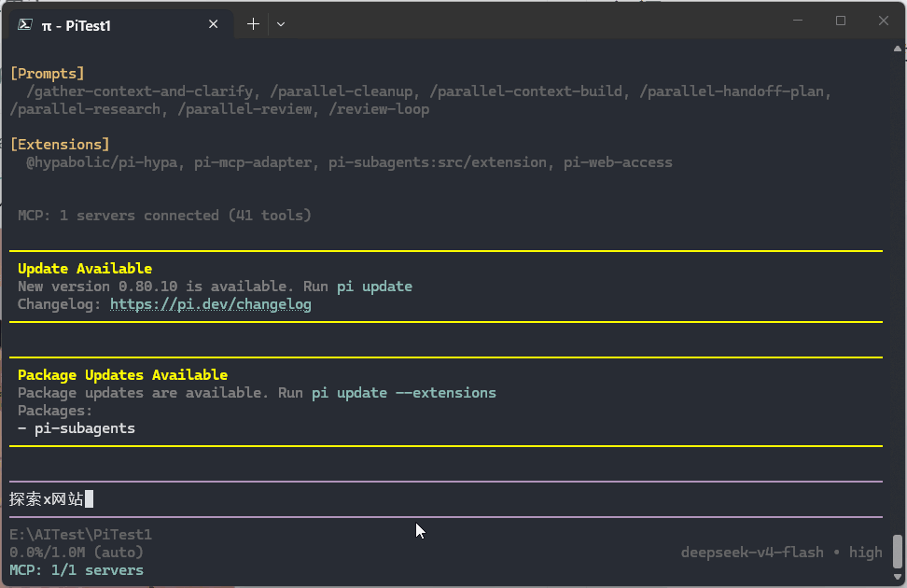Screen dimensions: 907x588
Task: Click /parallel-cleanup prompt text
Action: [342, 91]
